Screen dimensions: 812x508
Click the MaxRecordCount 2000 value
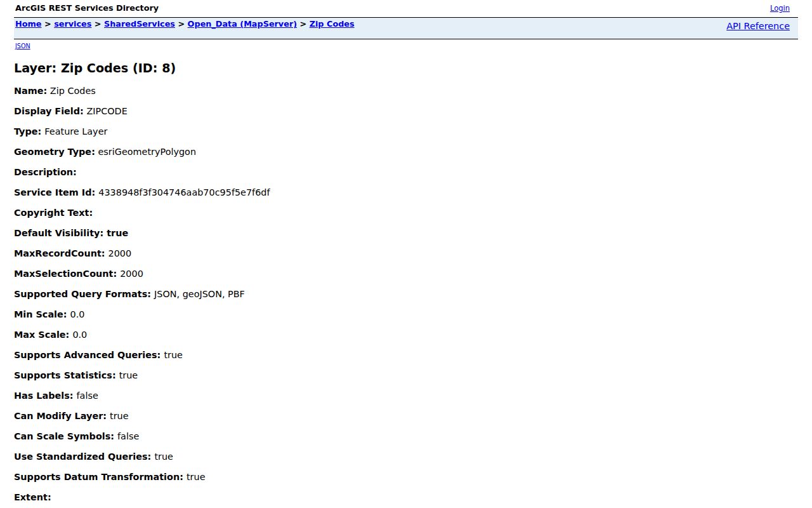[120, 253]
